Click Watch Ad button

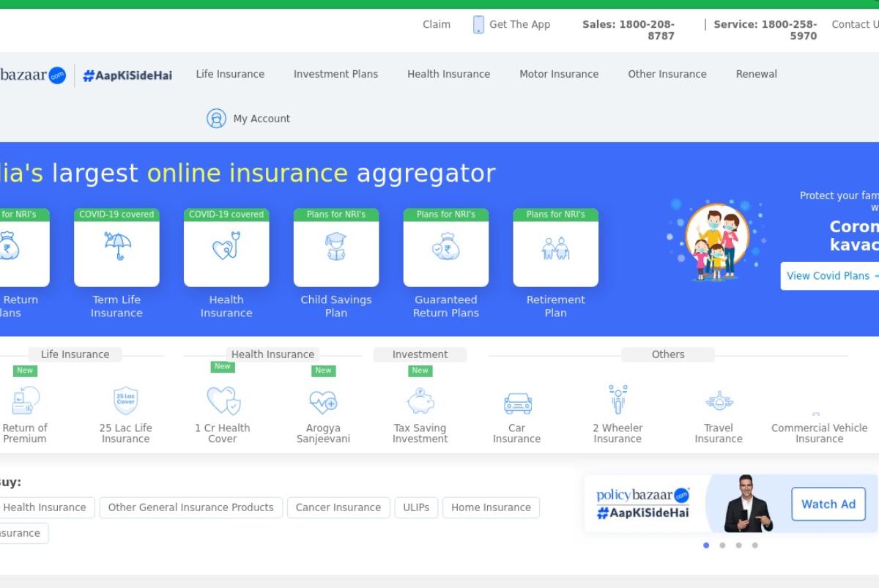828,504
